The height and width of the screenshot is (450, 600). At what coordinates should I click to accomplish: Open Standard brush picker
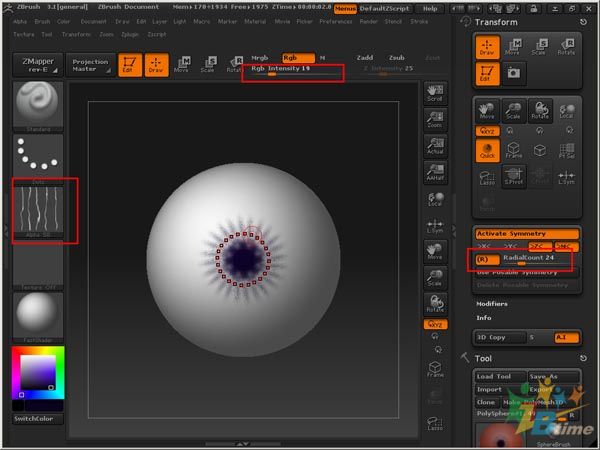[38, 107]
